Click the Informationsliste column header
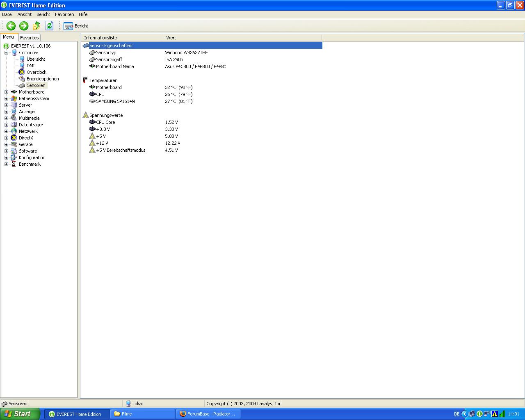The width and height of the screenshot is (525, 420). click(x=121, y=38)
